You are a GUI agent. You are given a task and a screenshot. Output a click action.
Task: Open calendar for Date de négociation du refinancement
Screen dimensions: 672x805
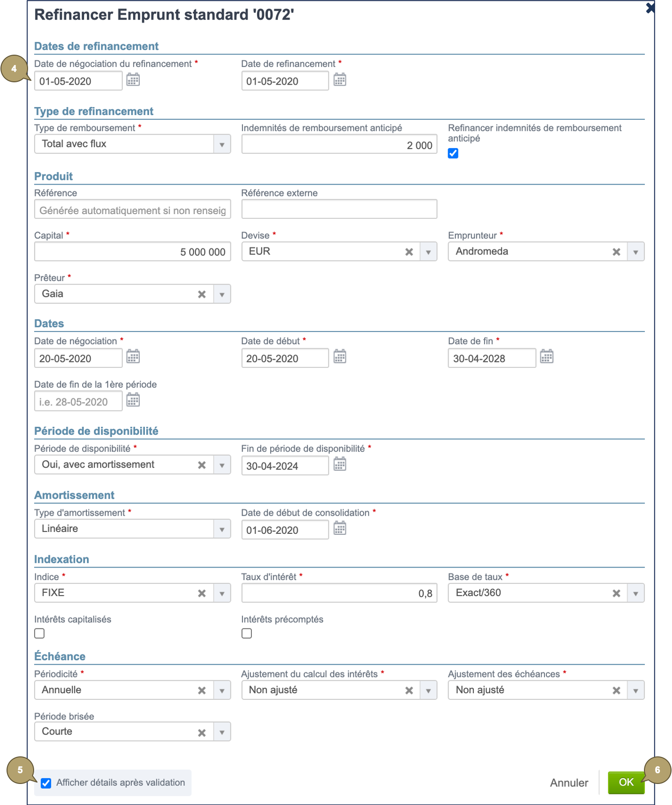pos(133,80)
